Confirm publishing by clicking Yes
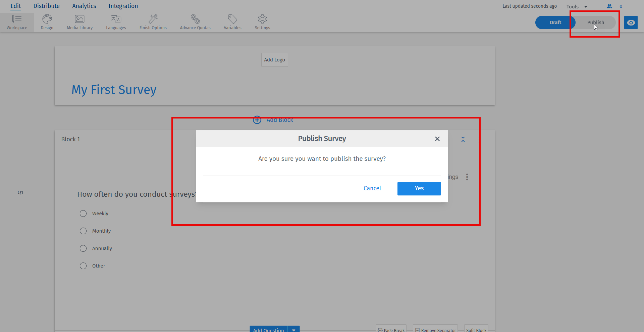The width and height of the screenshot is (644, 332). [x=419, y=188]
